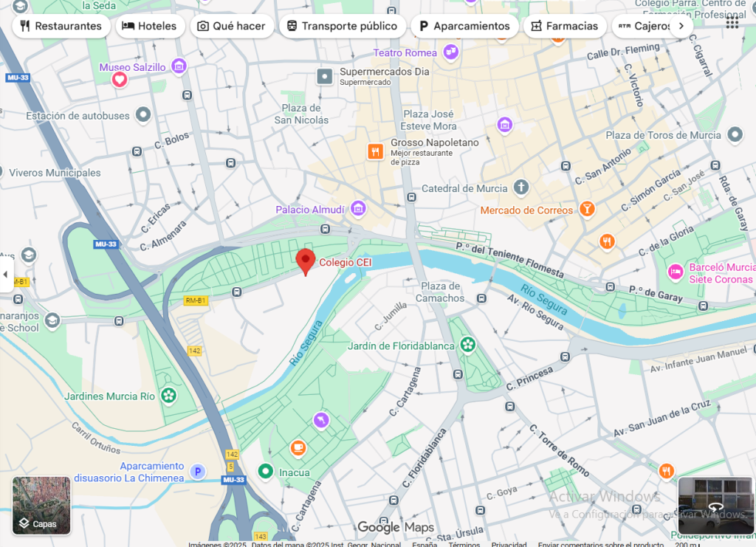Click the Colegio CEI red location pin
The width and height of the screenshot is (756, 547).
tap(305, 262)
